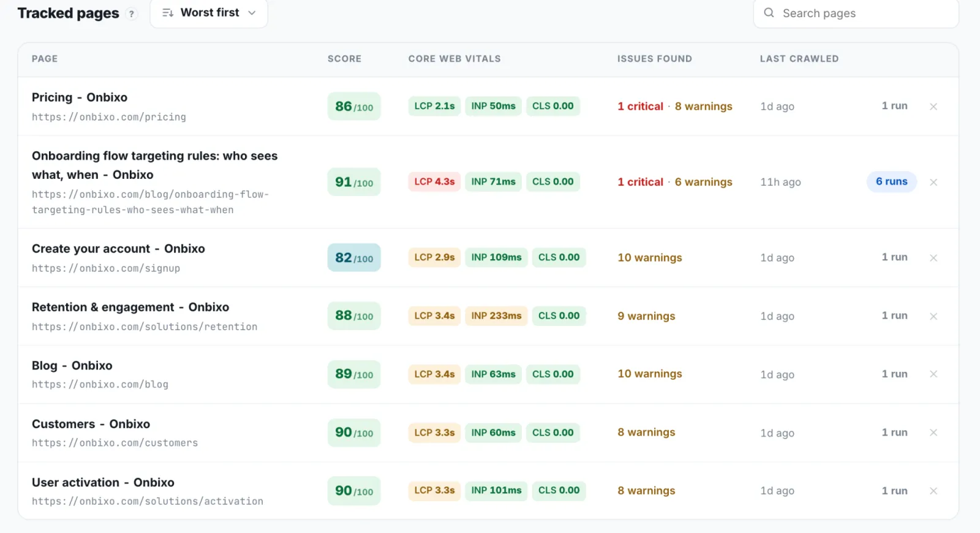Click the red LCP 4.3s vital badge

click(x=434, y=182)
